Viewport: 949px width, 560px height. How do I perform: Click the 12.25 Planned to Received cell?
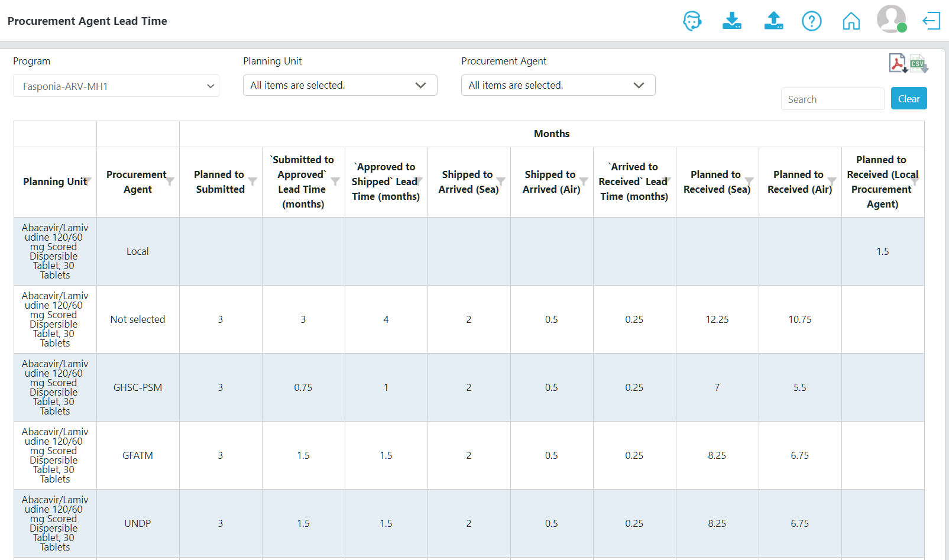point(717,319)
